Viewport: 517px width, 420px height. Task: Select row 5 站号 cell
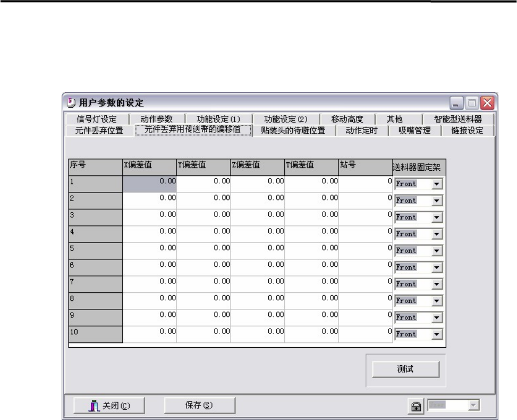click(366, 251)
